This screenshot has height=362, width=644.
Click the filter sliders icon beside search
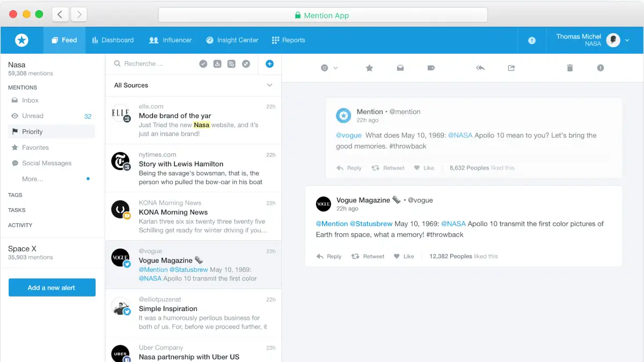[x=231, y=64]
